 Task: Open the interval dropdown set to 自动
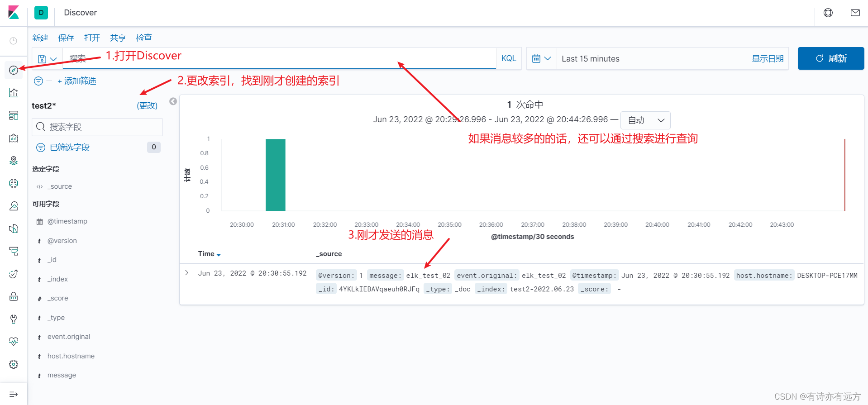pos(645,120)
